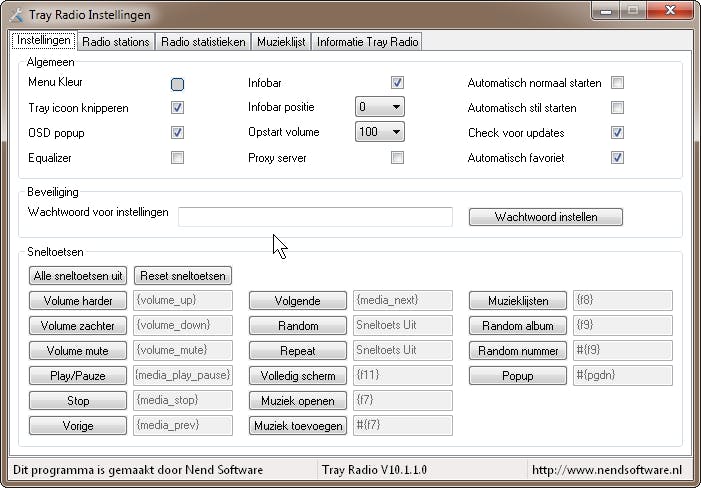The height and width of the screenshot is (488, 701).
Task: Click the #{f7} hotkey field
Action: (x=403, y=425)
